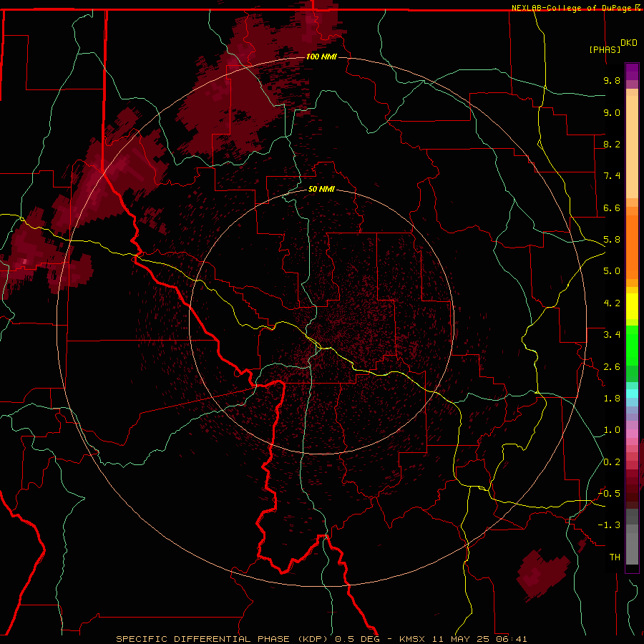Click the purple band atop the color scale

pos(632,72)
